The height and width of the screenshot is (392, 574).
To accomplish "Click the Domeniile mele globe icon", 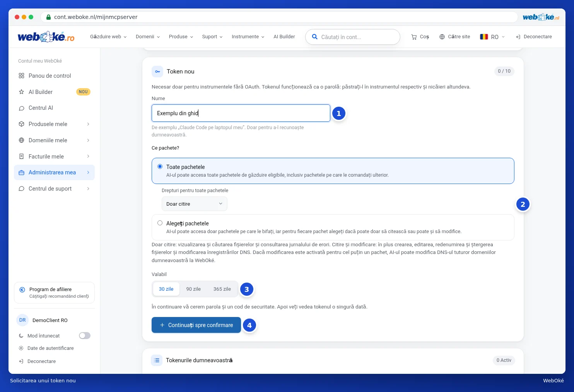I will tap(22, 140).
